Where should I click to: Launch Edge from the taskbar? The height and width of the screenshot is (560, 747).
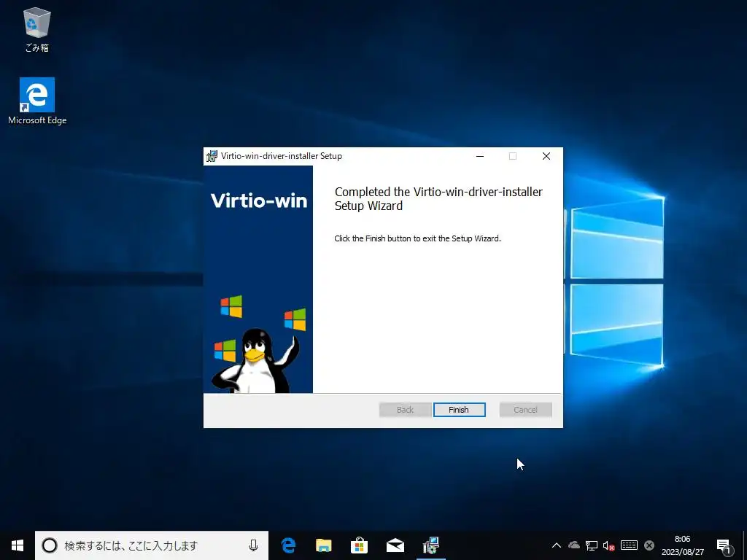(288, 545)
